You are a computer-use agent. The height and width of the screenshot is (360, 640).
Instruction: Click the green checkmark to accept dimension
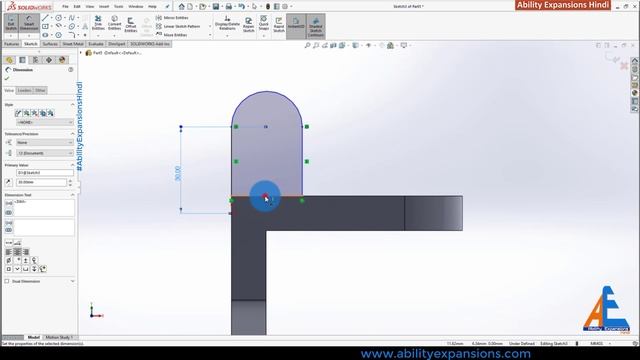coord(7,78)
